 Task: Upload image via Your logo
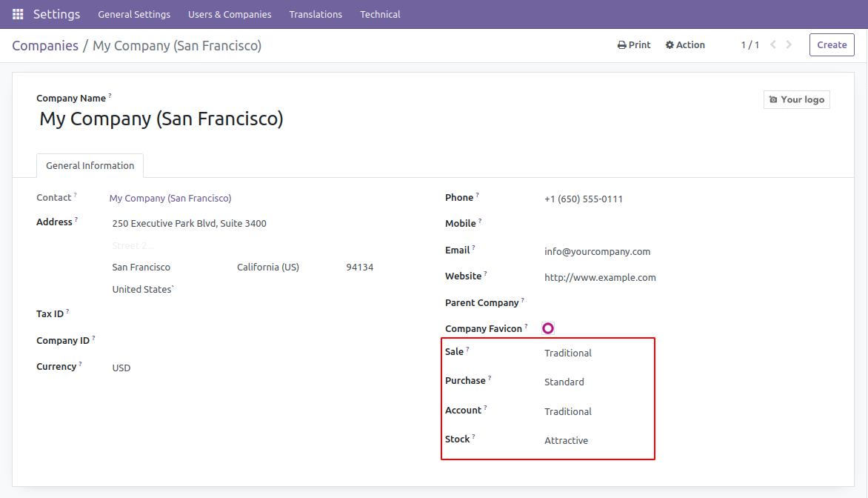(796, 99)
